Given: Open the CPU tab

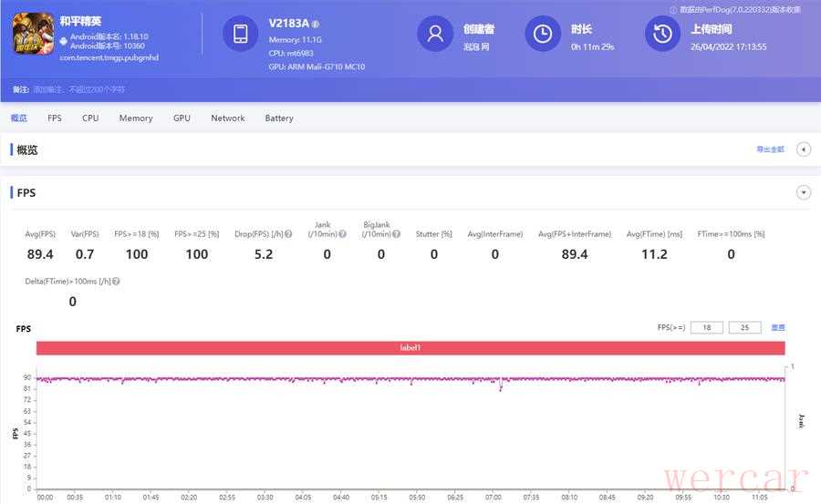Looking at the screenshot, I should (90, 118).
